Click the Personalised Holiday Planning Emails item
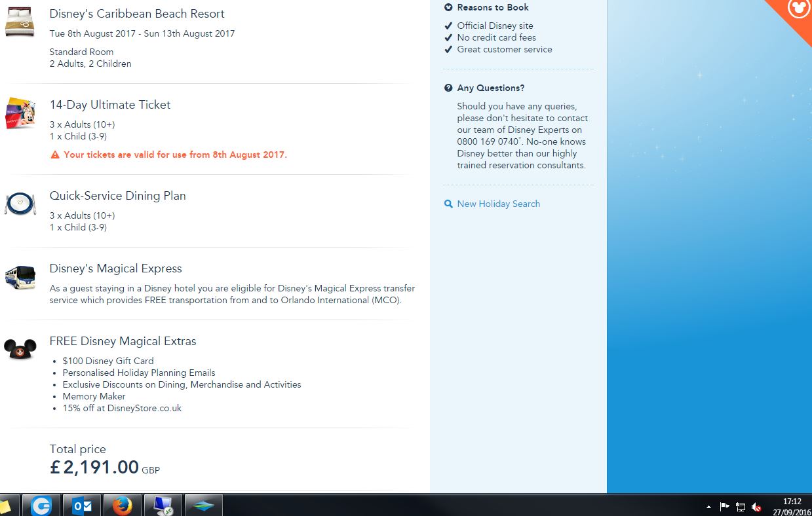Viewport: 812px width, 516px height. pyautogui.click(x=139, y=373)
